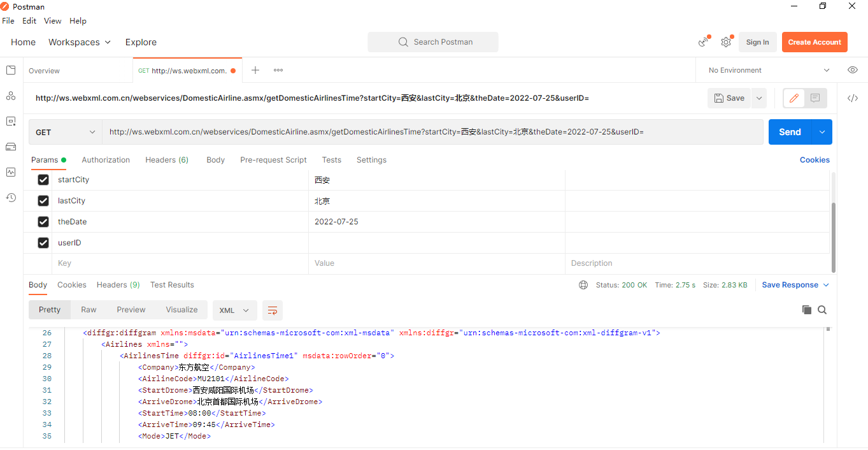Open settings gear icon in header
The height and width of the screenshot is (450, 868).
(726, 42)
